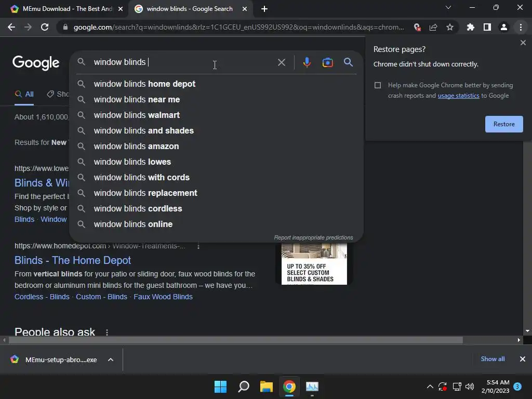This screenshot has height=399, width=532.
Task: Click the forward navigation arrow
Action: [28, 27]
